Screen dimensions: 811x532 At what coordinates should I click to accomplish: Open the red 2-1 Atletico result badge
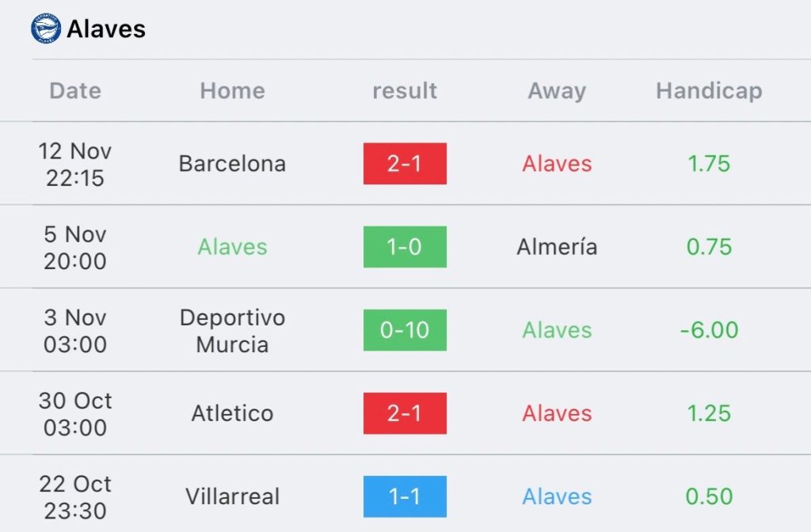point(405,413)
